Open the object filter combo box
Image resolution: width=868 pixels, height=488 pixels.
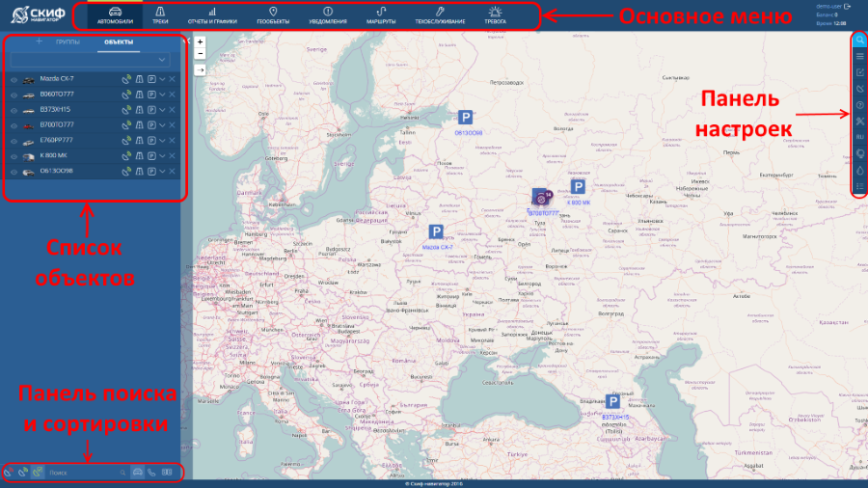90,59
